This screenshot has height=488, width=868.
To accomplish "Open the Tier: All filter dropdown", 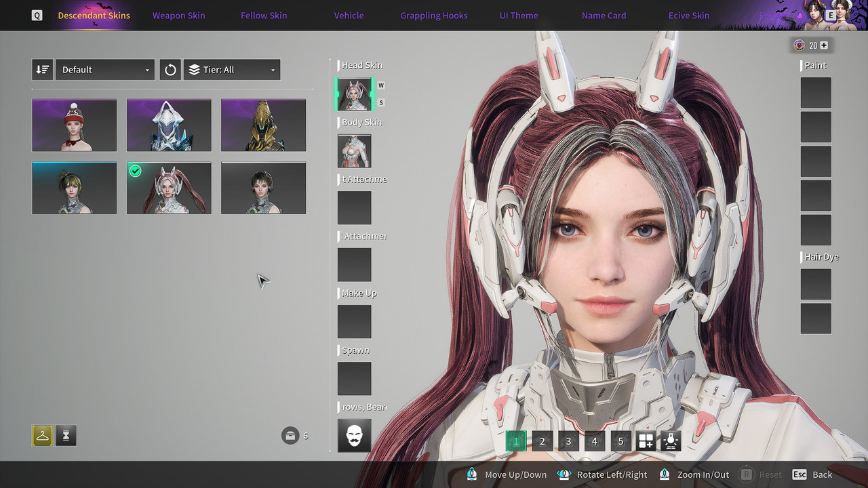I will 232,70.
